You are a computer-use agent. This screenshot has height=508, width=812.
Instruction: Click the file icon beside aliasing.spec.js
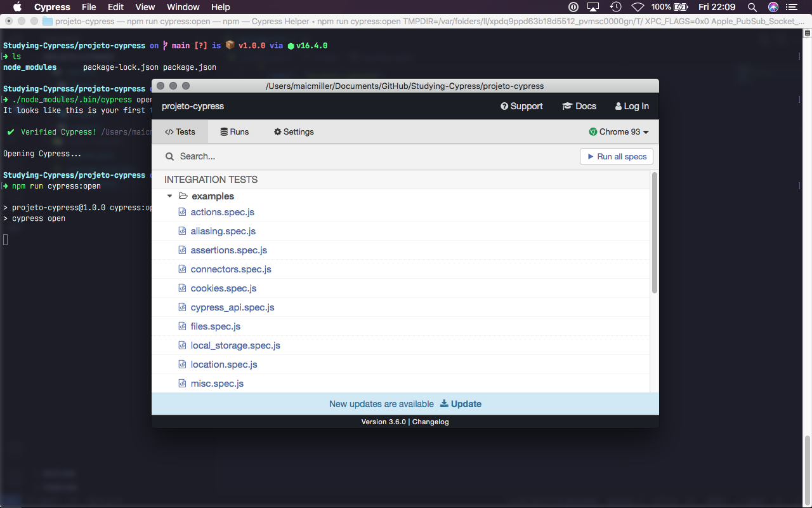click(182, 231)
